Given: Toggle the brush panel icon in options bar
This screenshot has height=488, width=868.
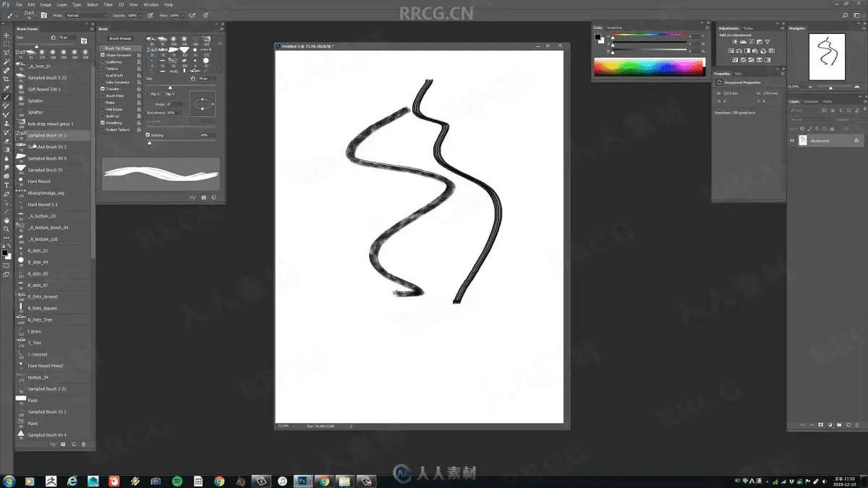Looking at the screenshot, I should 44,15.
